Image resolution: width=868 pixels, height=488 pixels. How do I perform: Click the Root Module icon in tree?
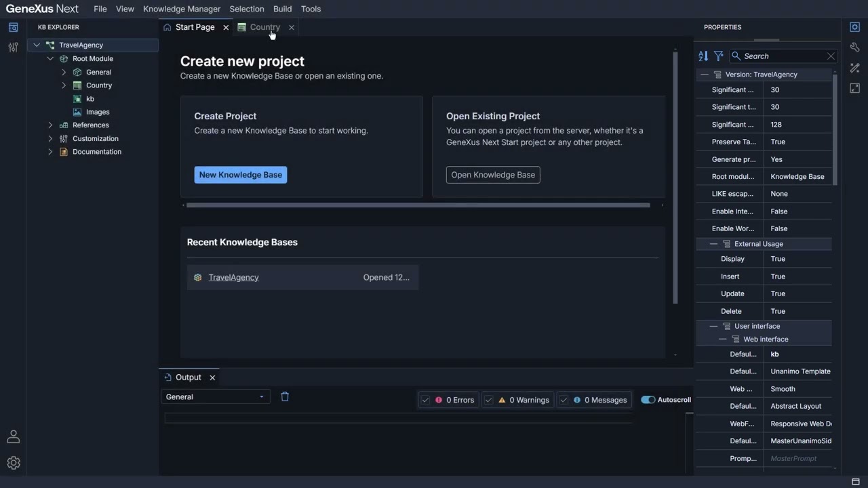64,59
